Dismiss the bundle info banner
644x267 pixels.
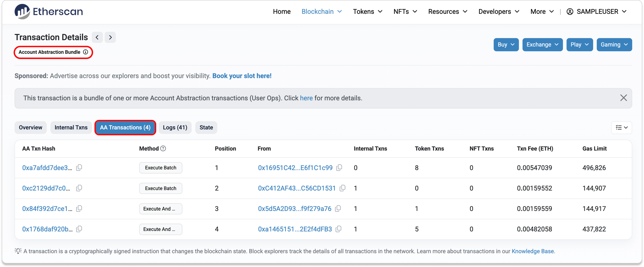pos(623,98)
